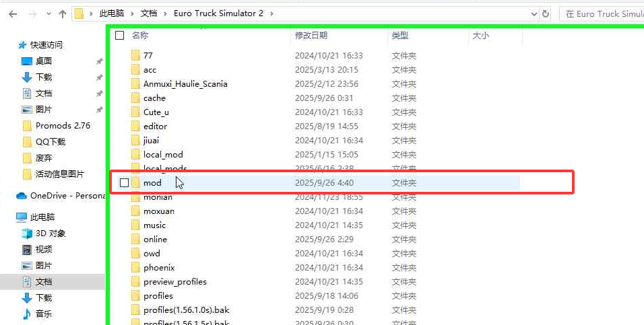Open 图片 under This PC
This screenshot has height=325, width=644.
pos(44,266)
